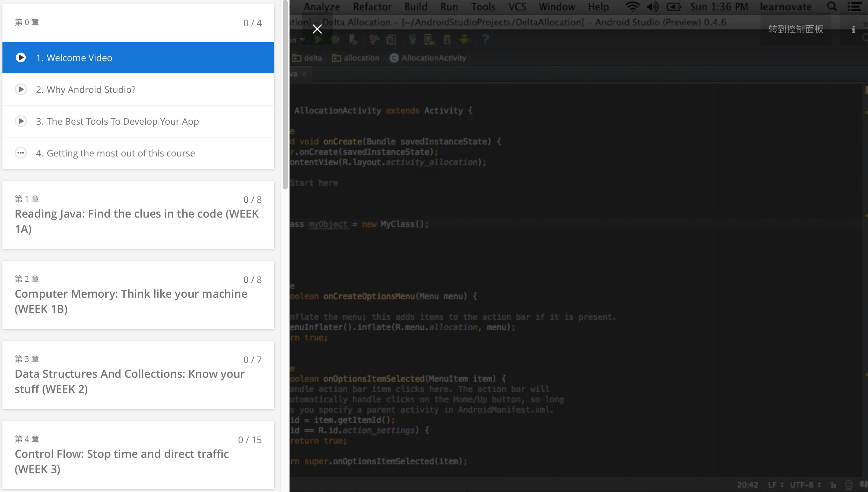Open the VCS menu in the video

pyautogui.click(x=517, y=7)
